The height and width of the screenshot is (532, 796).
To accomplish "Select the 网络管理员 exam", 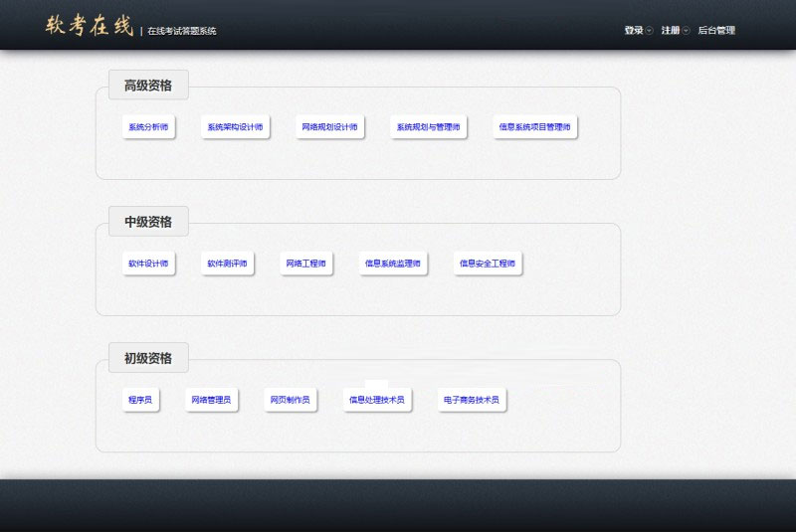I will (x=211, y=400).
